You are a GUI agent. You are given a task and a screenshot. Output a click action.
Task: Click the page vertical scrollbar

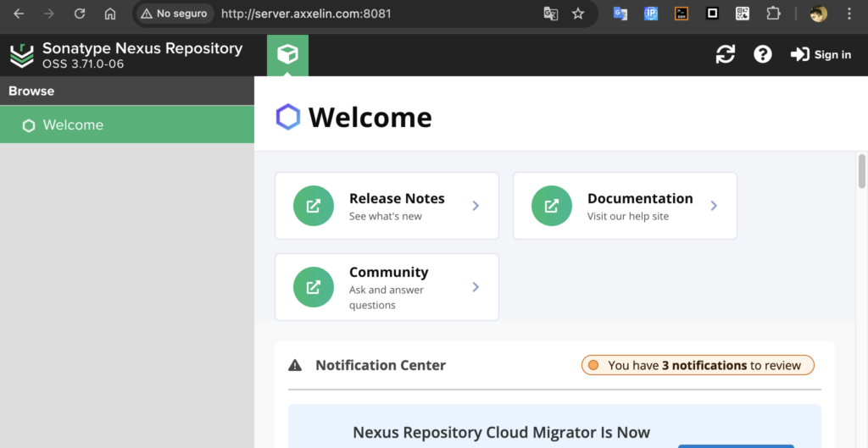862,171
